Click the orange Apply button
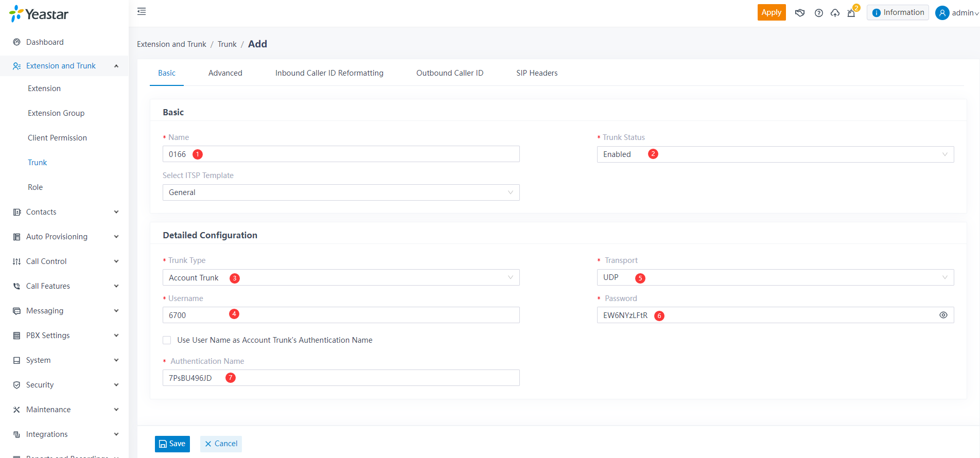This screenshot has height=458, width=980. pyautogui.click(x=772, y=12)
